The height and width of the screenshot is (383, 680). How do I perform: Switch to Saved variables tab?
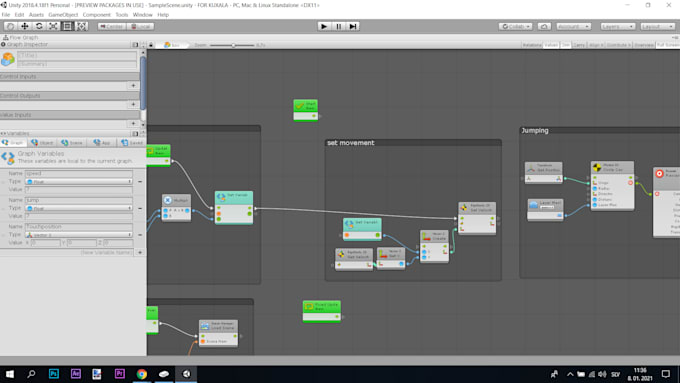pos(132,143)
